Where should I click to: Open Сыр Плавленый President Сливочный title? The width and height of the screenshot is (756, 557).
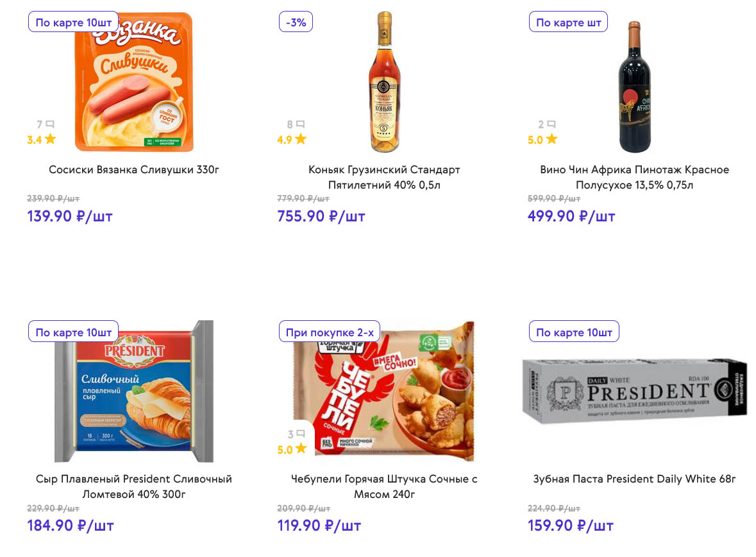134,486
